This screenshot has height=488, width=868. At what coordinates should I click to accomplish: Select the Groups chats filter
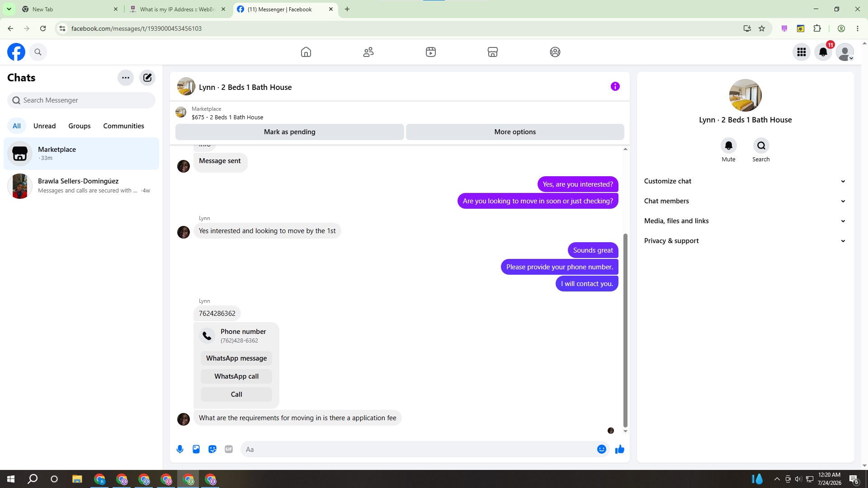80,126
